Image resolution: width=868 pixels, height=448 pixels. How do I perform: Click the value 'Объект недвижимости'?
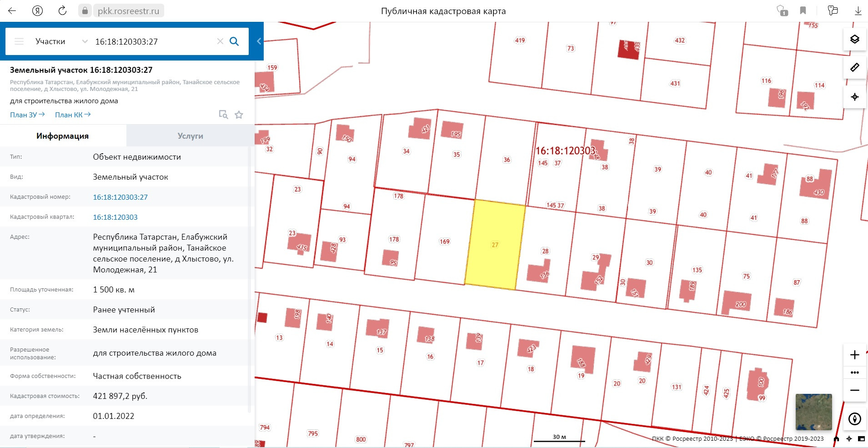tap(137, 157)
